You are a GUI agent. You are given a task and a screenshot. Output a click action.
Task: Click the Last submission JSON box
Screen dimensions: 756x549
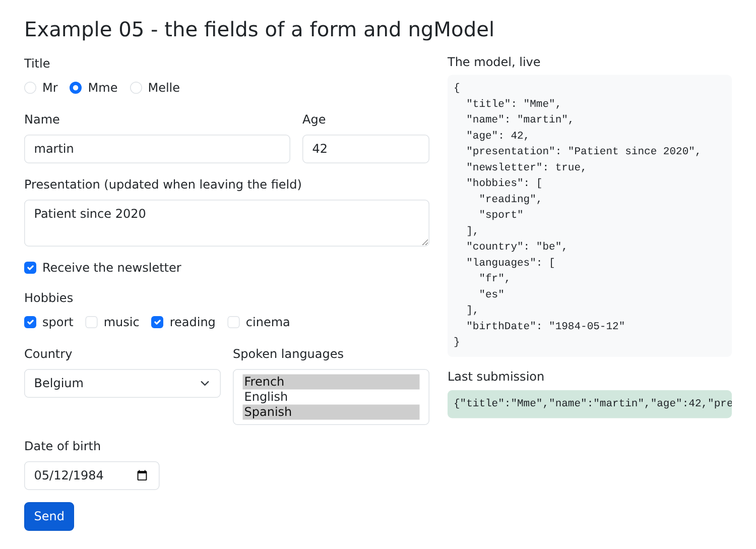[x=590, y=404]
